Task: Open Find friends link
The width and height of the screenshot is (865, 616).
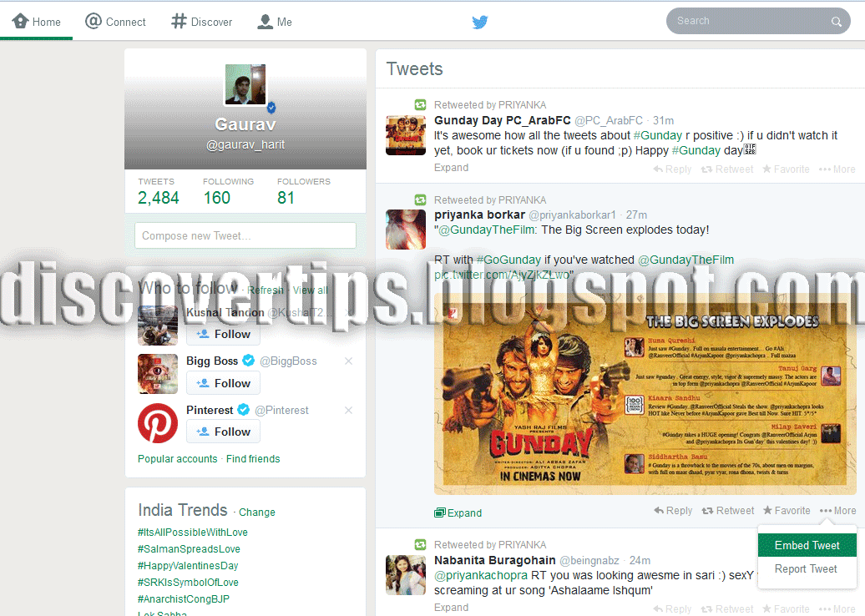Action: click(253, 459)
